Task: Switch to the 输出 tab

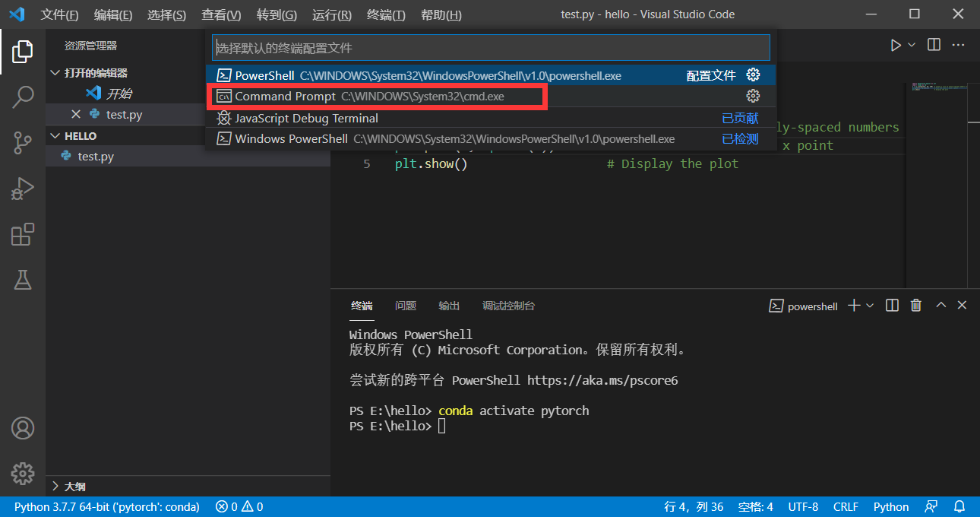Action: (x=449, y=306)
